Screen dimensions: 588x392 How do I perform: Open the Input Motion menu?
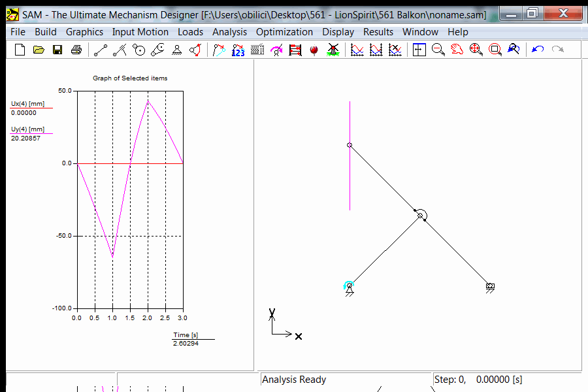(x=140, y=31)
